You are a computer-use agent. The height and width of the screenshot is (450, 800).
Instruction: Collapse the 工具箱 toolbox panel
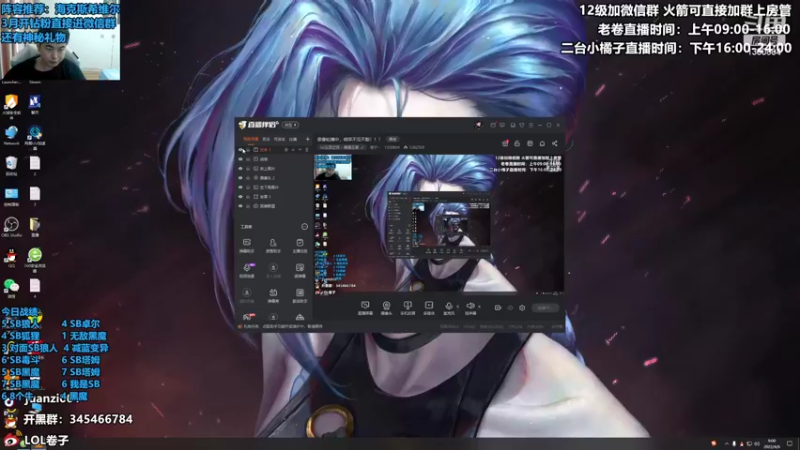pyautogui.click(x=304, y=227)
